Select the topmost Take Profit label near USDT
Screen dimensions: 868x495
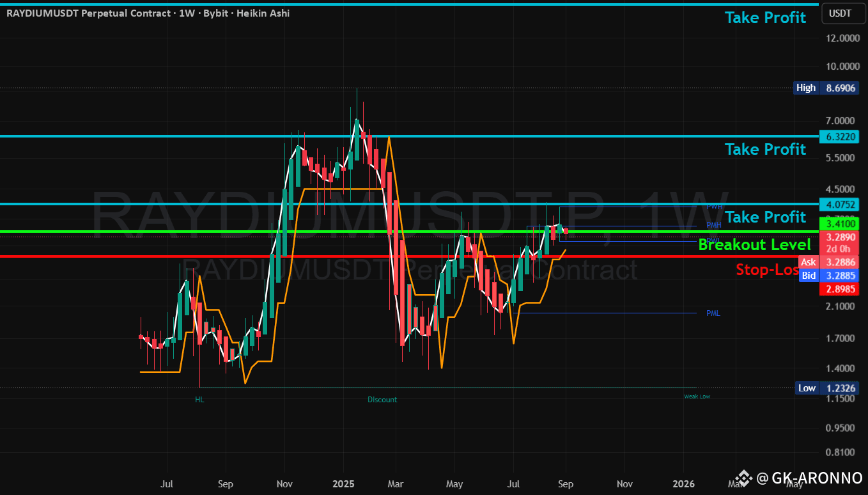pos(765,17)
